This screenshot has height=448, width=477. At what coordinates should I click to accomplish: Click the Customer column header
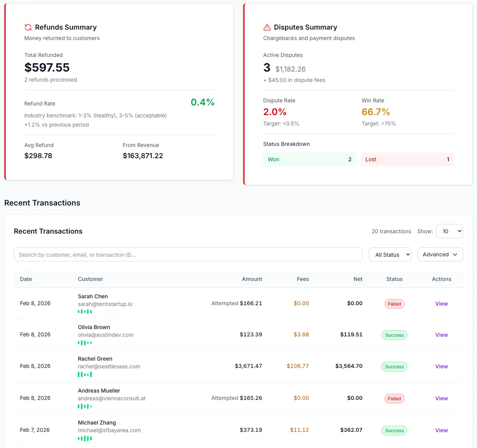pos(91,279)
